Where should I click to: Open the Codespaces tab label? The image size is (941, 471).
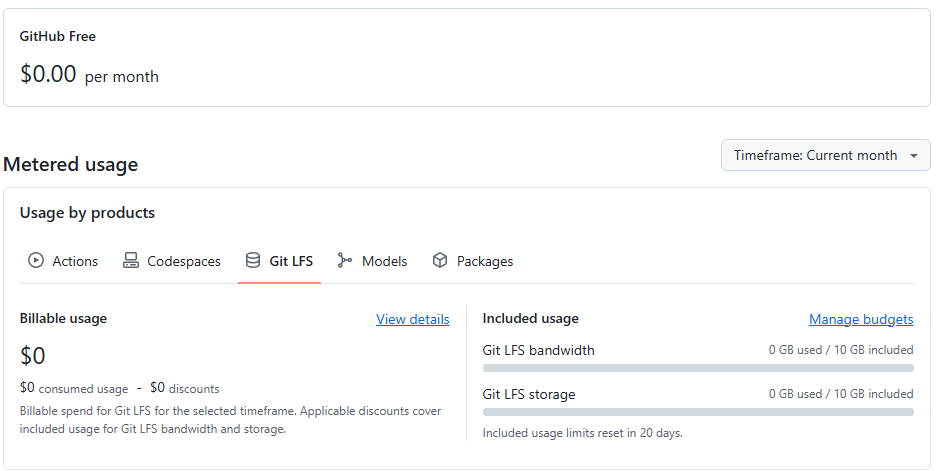[184, 261]
